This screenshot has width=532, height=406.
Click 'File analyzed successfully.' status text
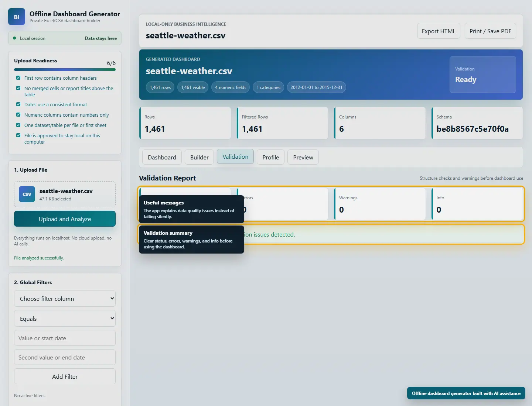click(x=39, y=258)
